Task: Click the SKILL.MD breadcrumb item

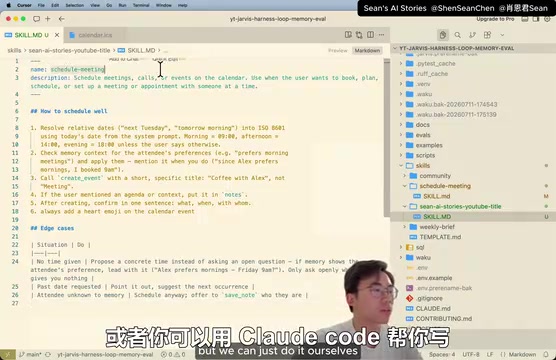Action: 137,50
